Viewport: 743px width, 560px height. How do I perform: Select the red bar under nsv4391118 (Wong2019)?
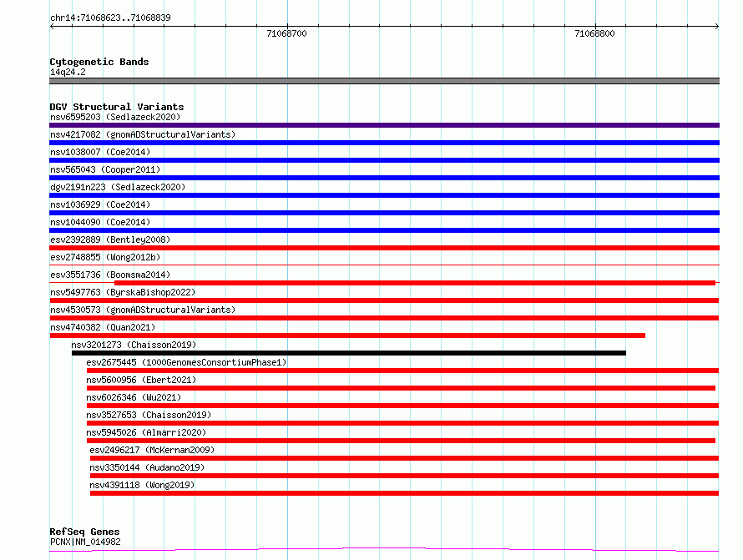(404, 493)
